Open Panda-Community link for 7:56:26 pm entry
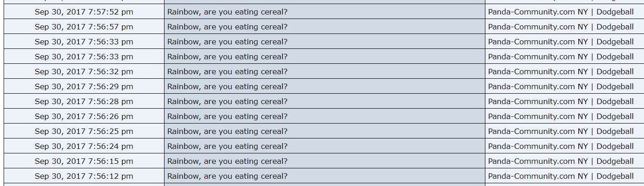Viewport: 644px width, 186px height. point(561,116)
